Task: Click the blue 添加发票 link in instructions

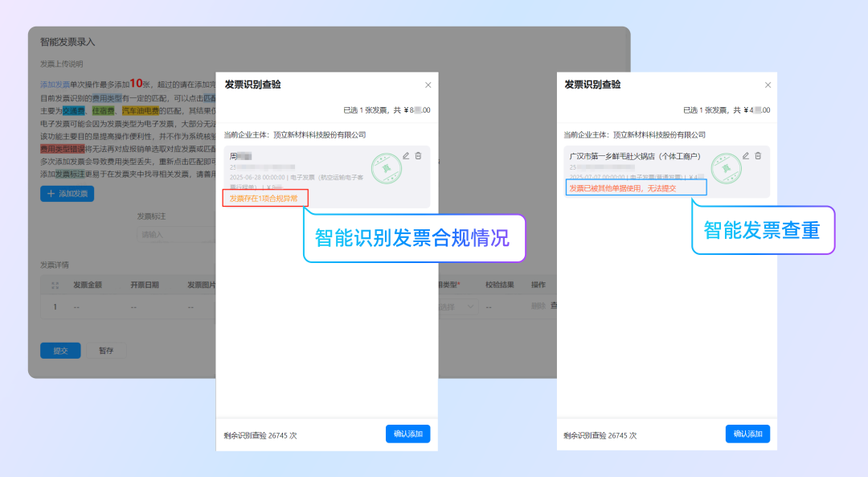Action: [55, 84]
